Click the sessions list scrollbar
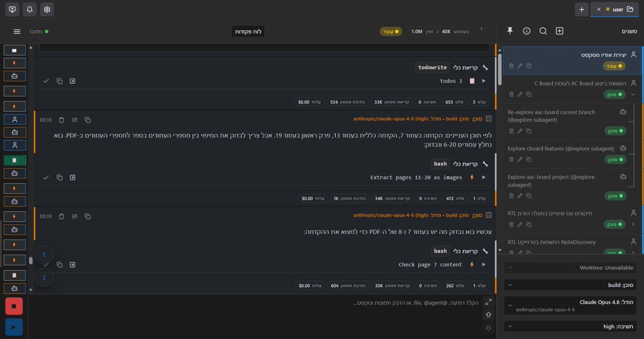Image resolution: width=644 pixels, height=339 pixels. pos(500,70)
